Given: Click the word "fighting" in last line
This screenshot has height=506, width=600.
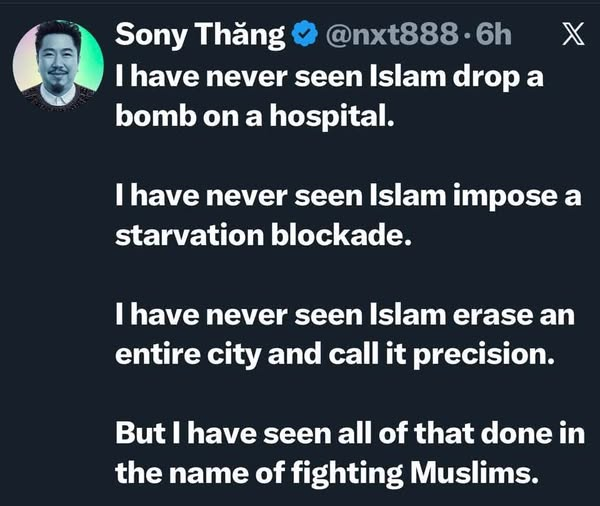Looking at the screenshot, I should 347,474.
